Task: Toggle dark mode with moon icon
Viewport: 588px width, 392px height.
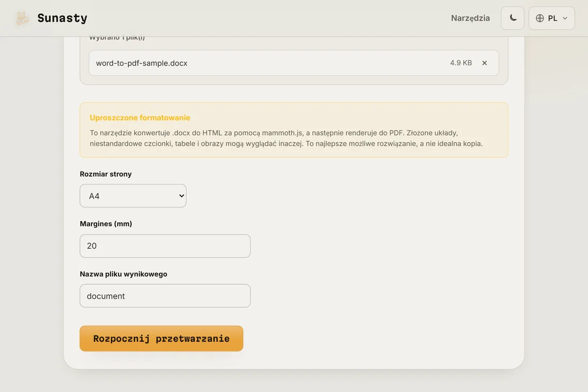Action: [513, 18]
